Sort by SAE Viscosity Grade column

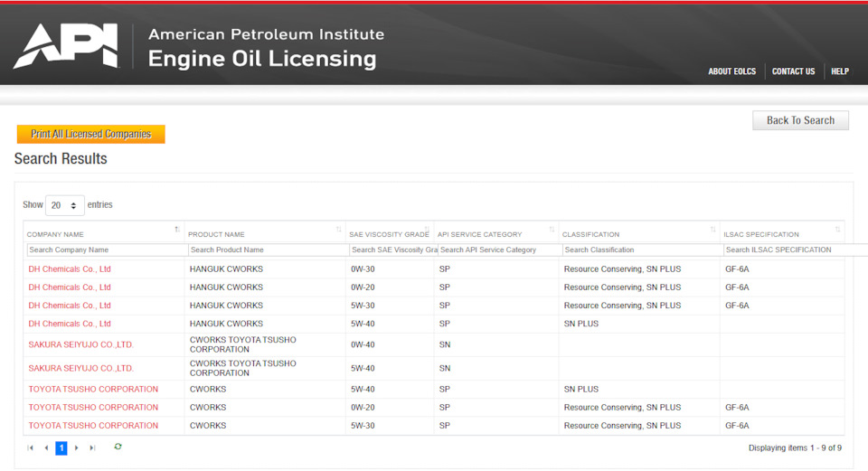click(427, 229)
